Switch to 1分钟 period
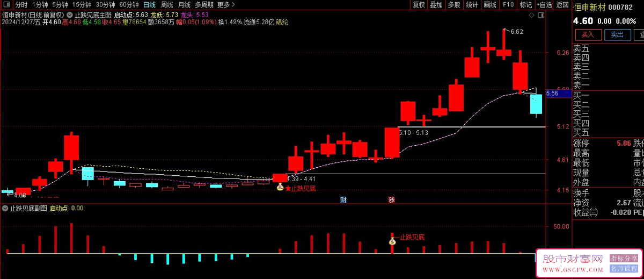This screenshot has height=279, width=644. pyautogui.click(x=40, y=5)
